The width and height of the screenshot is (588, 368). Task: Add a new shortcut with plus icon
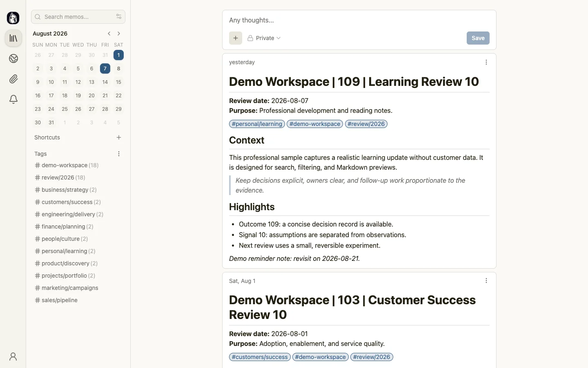point(119,137)
